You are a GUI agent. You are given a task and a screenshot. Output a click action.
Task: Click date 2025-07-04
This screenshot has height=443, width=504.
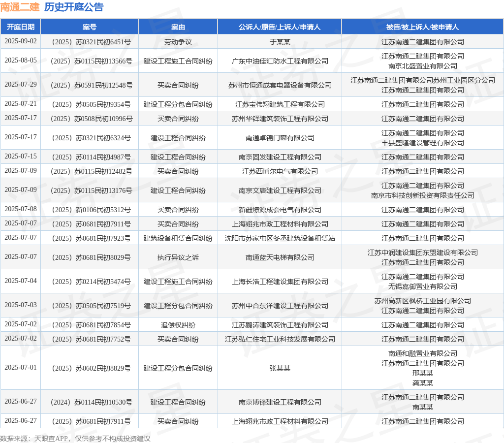coord(21,281)
